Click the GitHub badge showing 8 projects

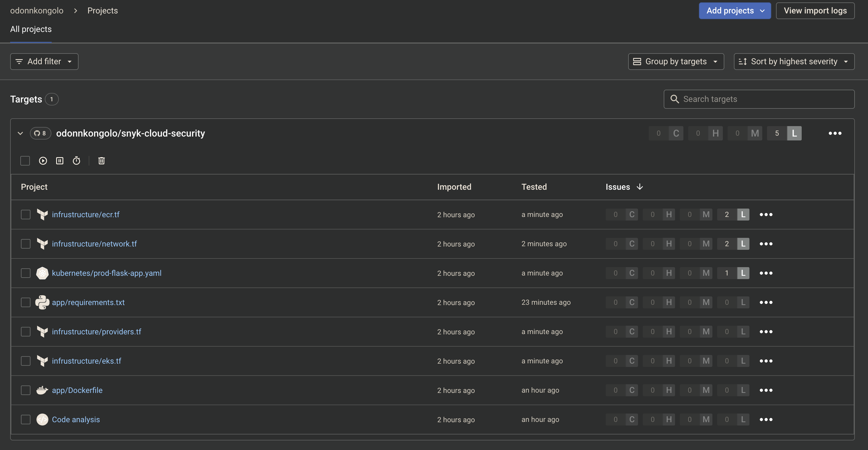point(40,133)
